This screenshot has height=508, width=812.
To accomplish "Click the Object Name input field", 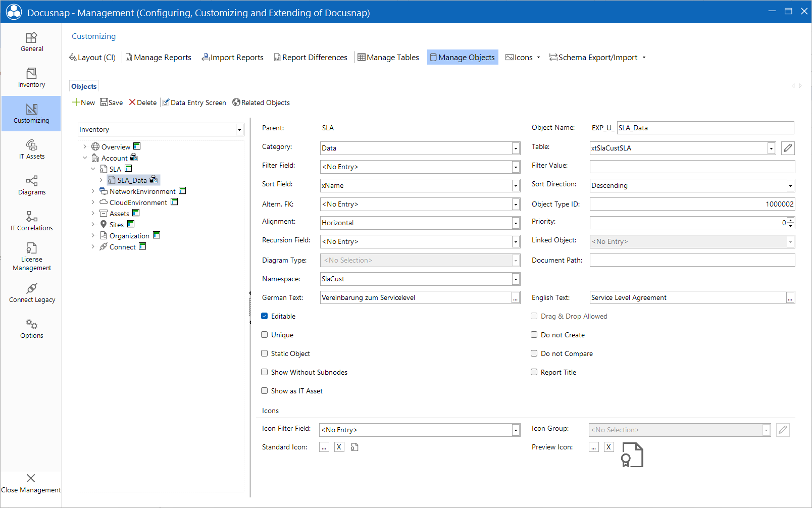I will tap(705, 128).
